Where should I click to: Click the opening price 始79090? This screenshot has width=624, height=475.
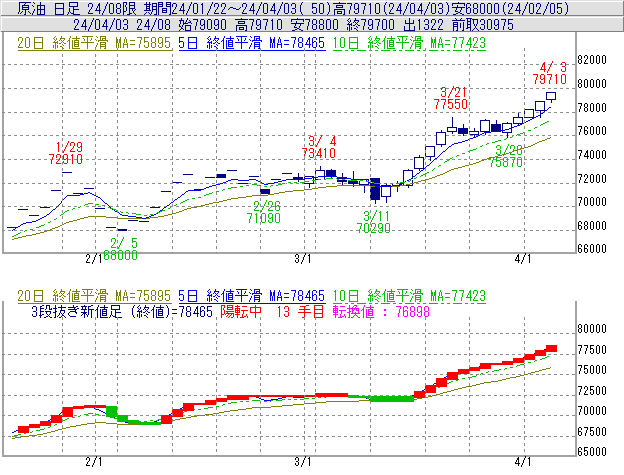(x=202, y=25)
